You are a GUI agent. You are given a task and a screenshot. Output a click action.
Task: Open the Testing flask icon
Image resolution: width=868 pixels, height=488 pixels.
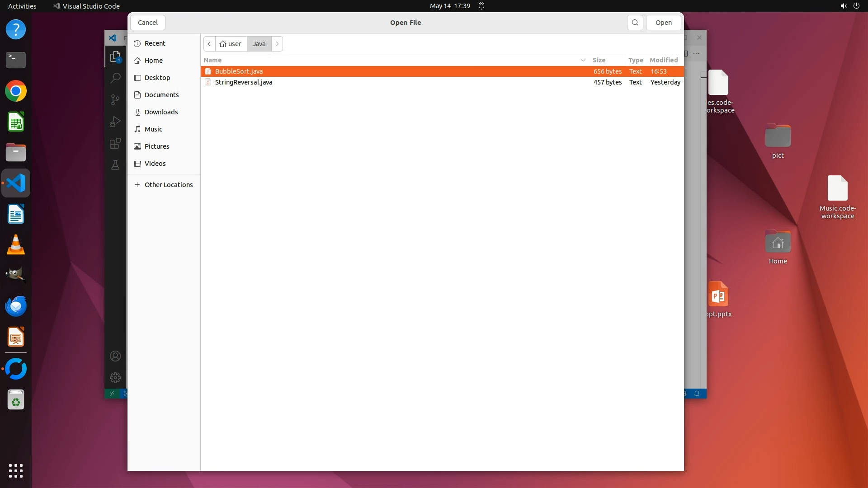pos(115,165)
